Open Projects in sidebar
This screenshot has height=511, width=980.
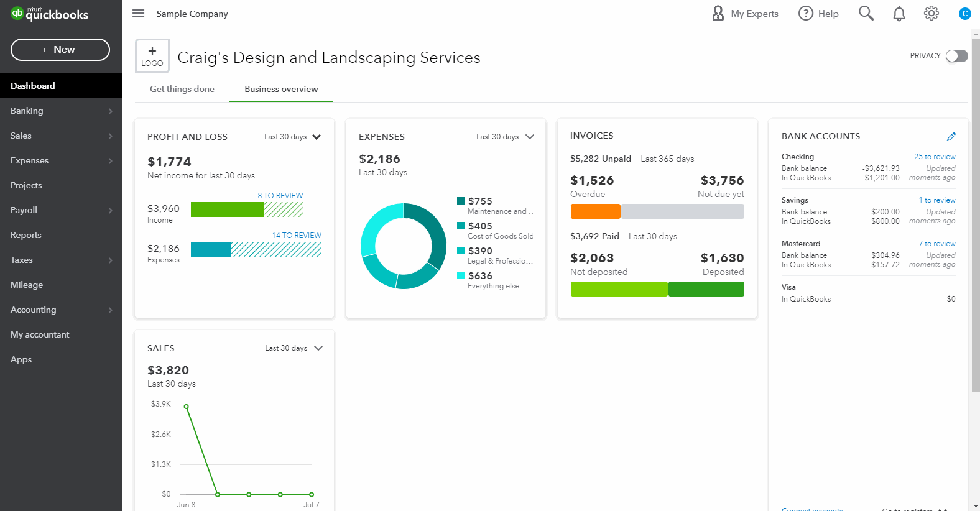tap(61, 185)
